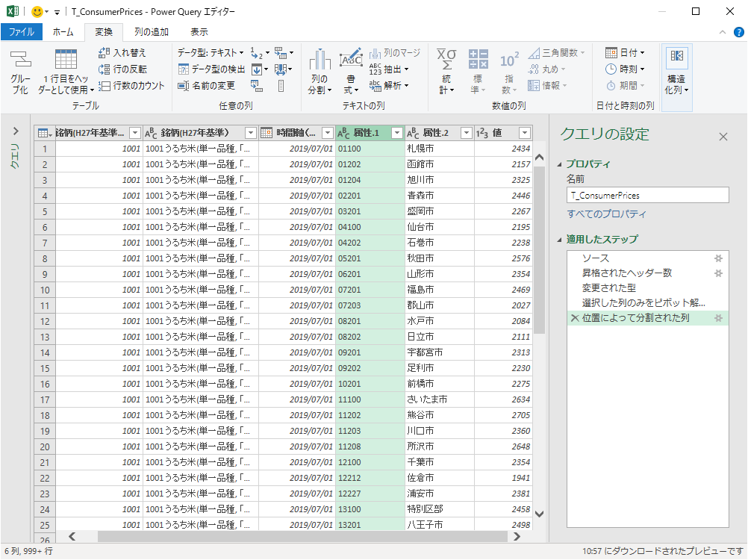Screen dimensions: 748x560
Task: Select the 変更された型 applied step
Action: (x=608, y=287)
